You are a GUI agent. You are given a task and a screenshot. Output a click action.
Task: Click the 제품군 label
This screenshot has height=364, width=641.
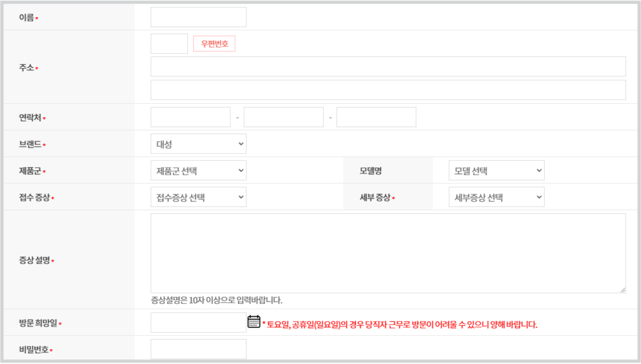[30, 171]
